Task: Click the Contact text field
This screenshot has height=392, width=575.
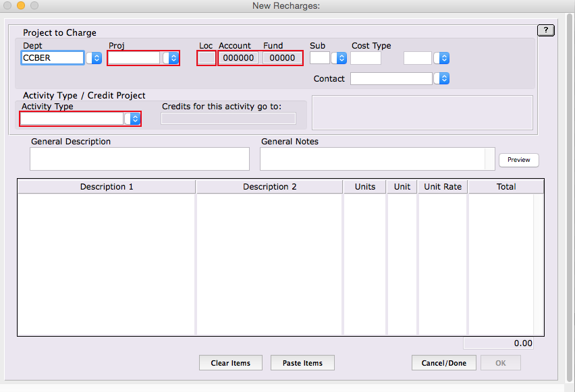Action: tap(391, 79)
